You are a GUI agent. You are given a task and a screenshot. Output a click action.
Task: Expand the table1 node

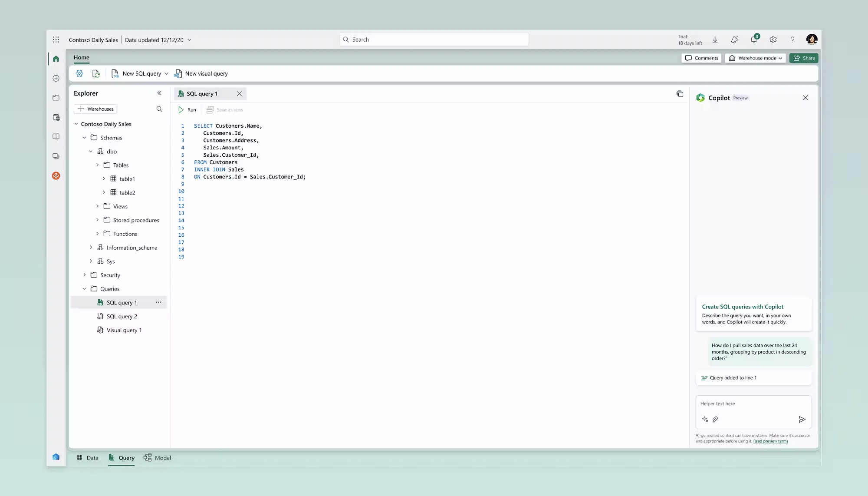(x=104, y=179)
